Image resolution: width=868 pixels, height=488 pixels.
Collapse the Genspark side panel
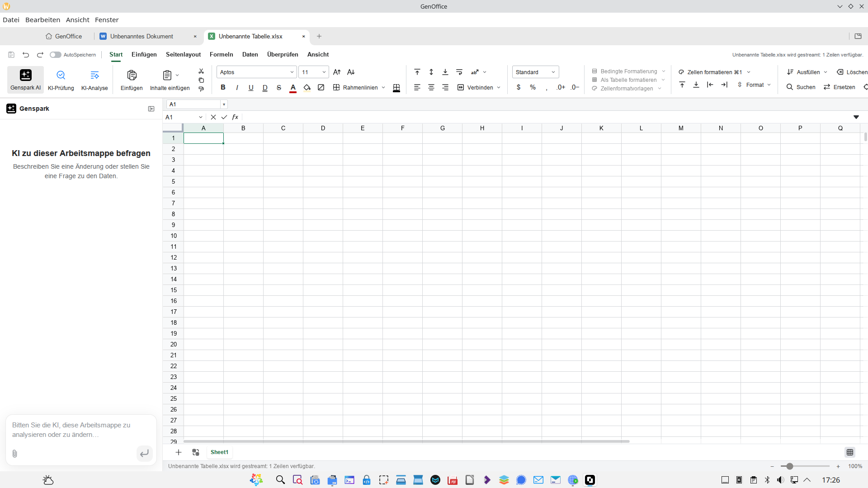click(x=151, y=109)
